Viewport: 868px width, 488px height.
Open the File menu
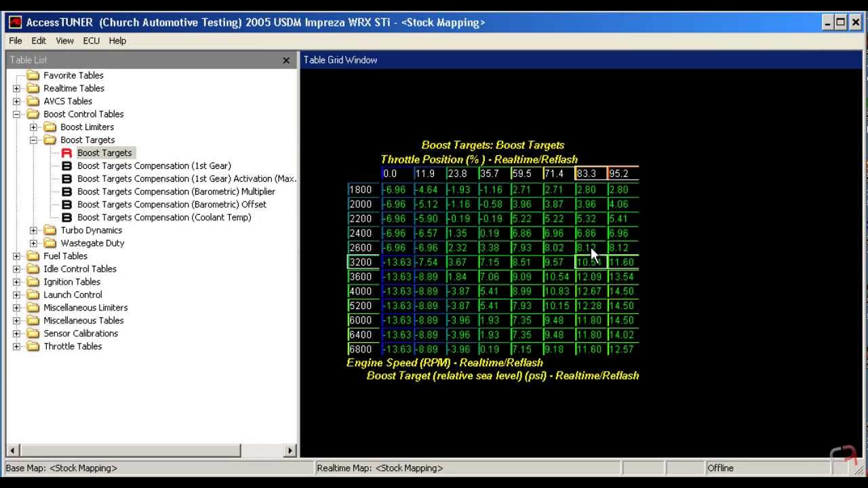[x=16, y=41]
